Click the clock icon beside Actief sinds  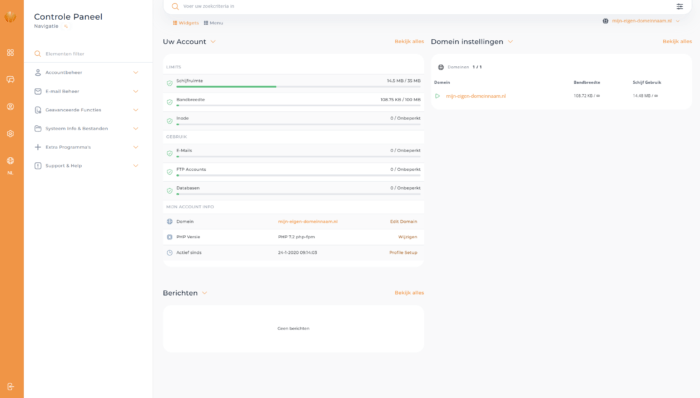[x=170, y=253]
